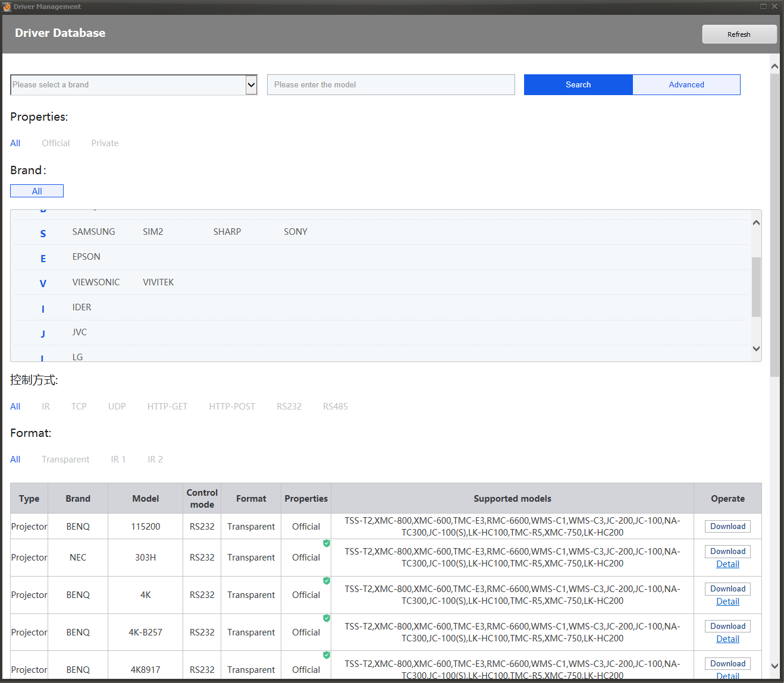
Task: Select RS232 control mode filter
Action: click(288, 407)
